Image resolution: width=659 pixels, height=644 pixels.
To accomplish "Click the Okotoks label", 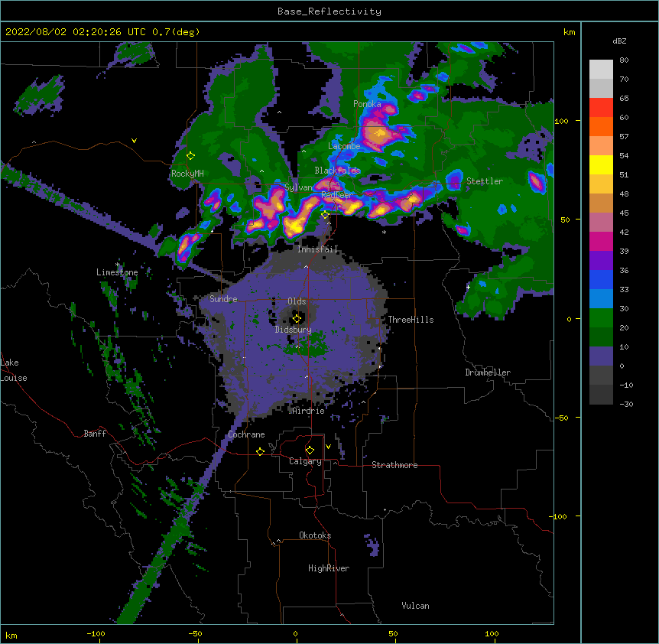I will tap(315, 535).
